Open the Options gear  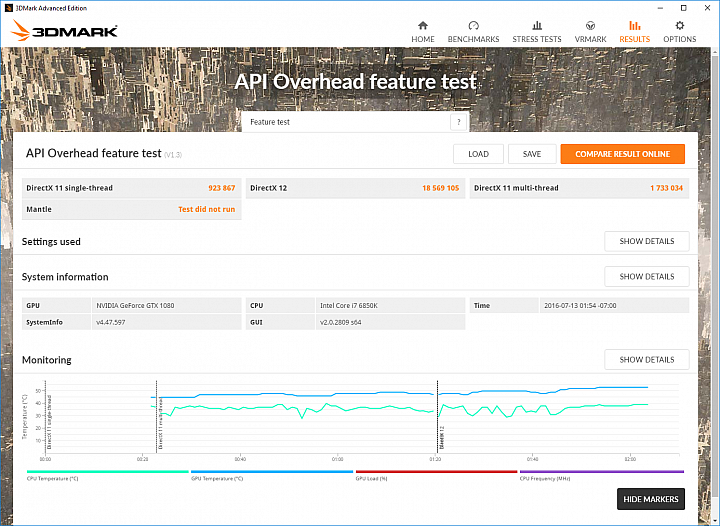pyautogui.click(x=680, y=26)
